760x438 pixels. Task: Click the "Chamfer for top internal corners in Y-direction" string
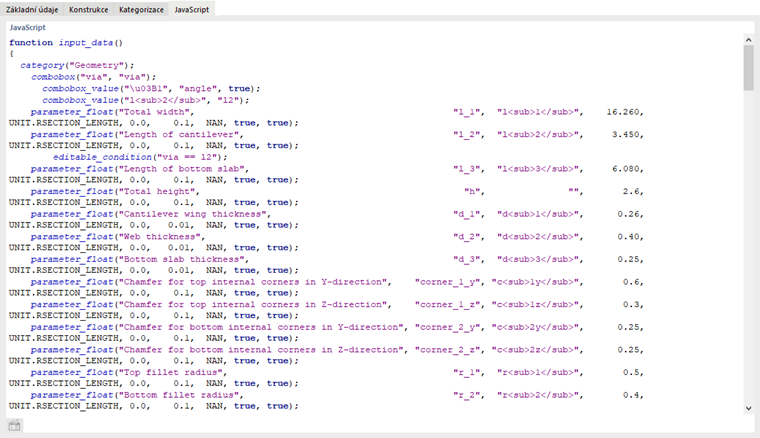253,282
